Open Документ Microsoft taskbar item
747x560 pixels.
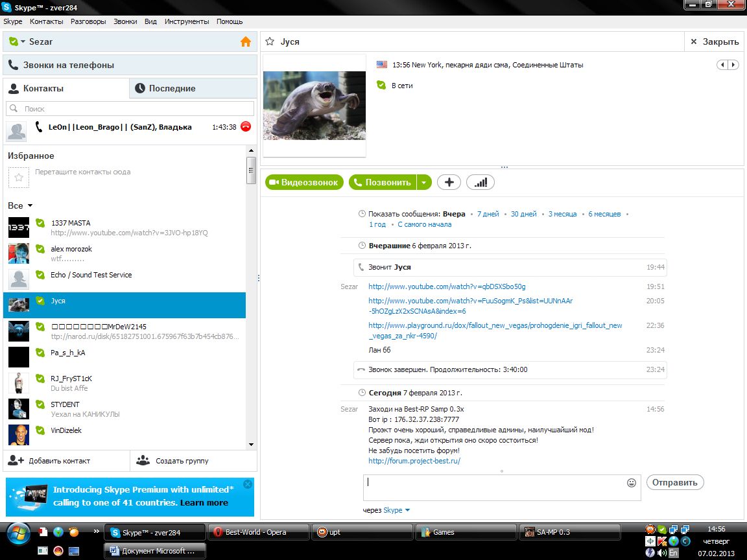click(155, 551)
